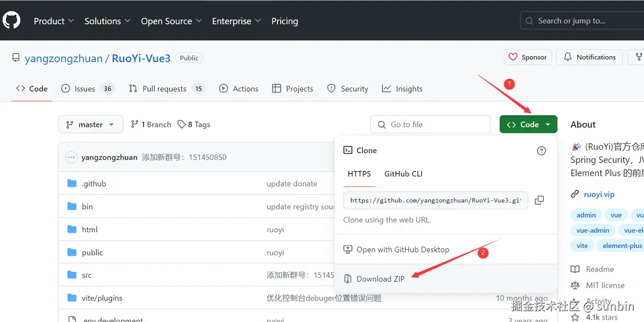Click the html folder icon

point(72,229)
